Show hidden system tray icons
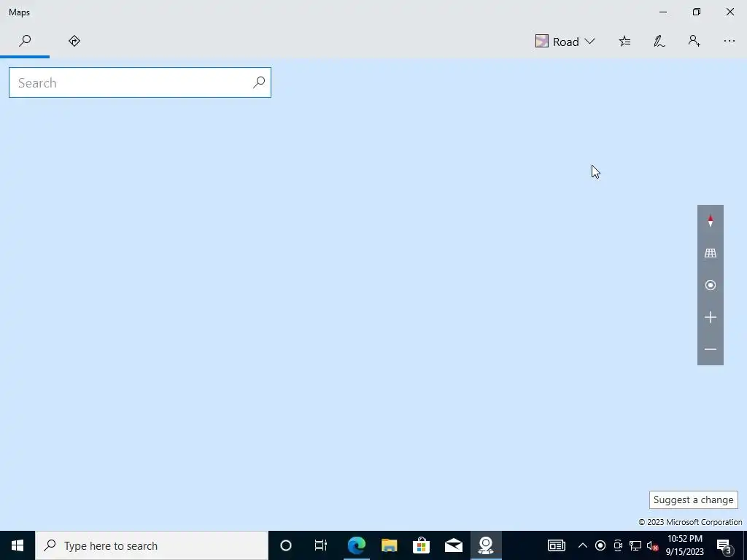747x560 pixels. [x=583, y=545]
